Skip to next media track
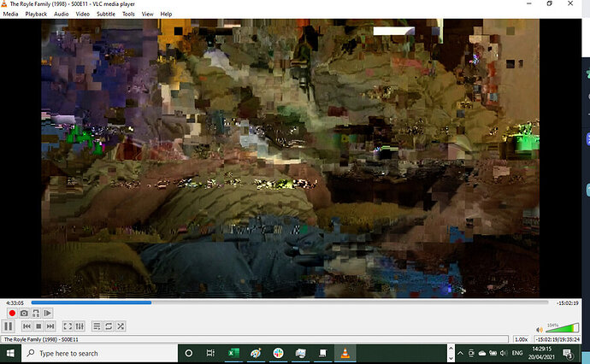The height and width of the screenshot is (364, 590). point(50,326)
